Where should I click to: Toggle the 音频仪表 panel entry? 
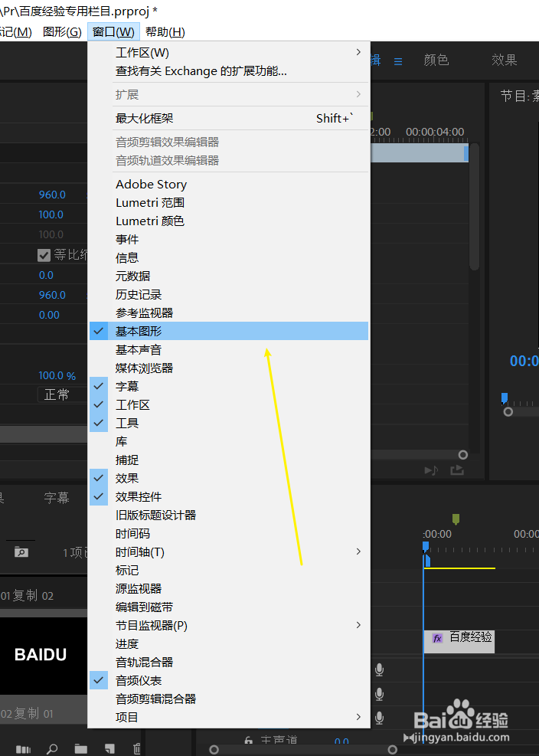(x=229, y=680)
